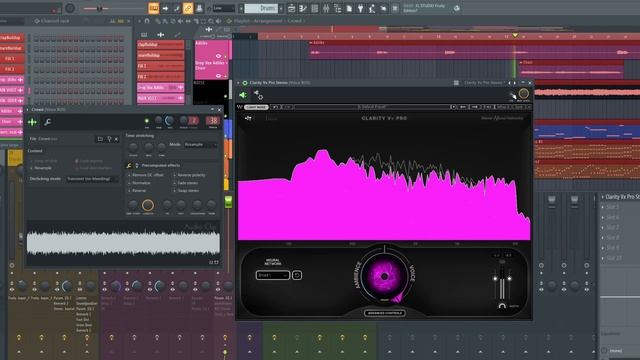Click the Channel rack icon in header
Viewport: 640px width, 360px height.
click(x=37, y=21)
